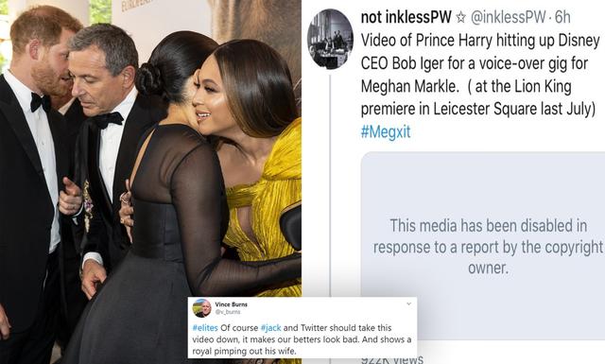The width and height of the screenshot is (605, 364).
Task: Open the 6h timestamp of the tweet
Action: 562,17
